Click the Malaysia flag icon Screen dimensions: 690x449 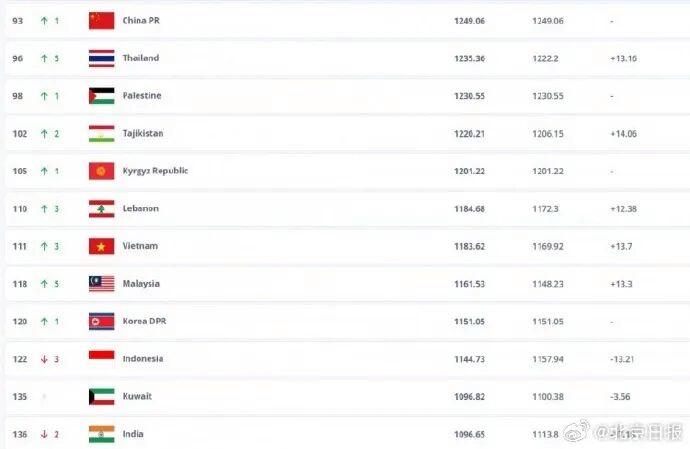[x=101, y=284]
